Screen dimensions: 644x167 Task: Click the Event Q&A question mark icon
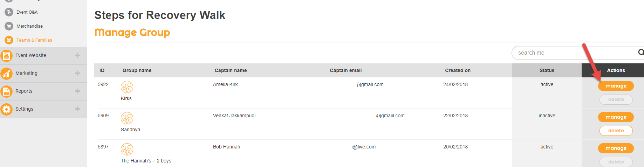(9, 12)
